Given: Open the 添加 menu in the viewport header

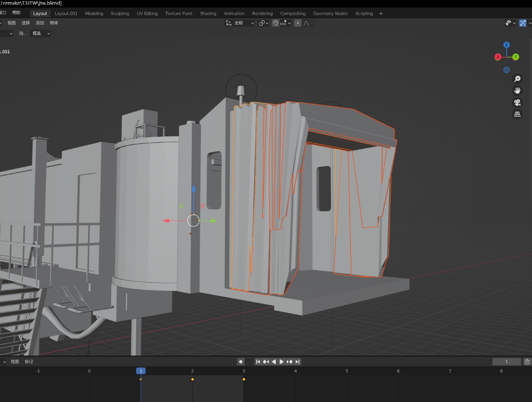Looking at the screenshot, I should click(x=40, y=23).
